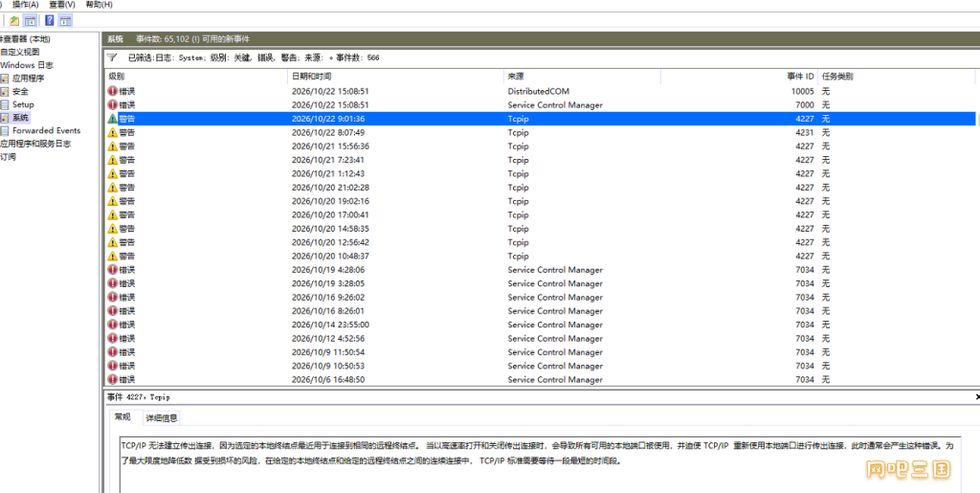Sort by the 任务类别 column header
The height and width of the screenshot is (493, 980).
(x=896, y=77)
